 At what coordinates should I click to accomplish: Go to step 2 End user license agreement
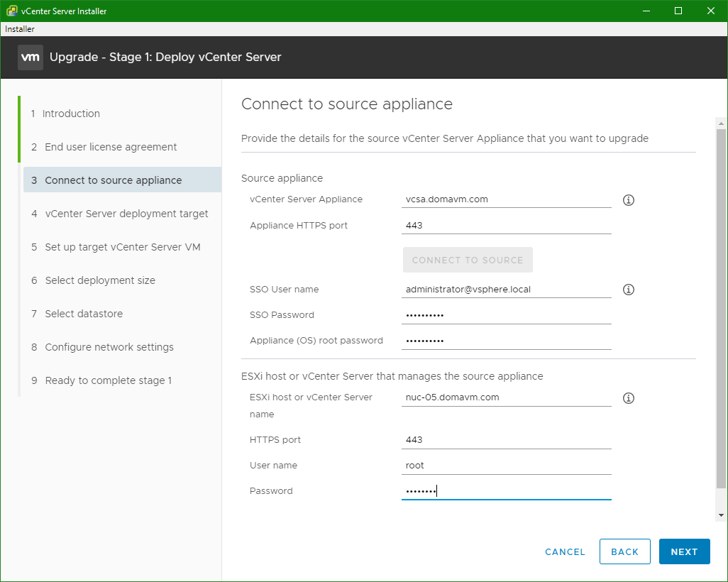[104, 147]
